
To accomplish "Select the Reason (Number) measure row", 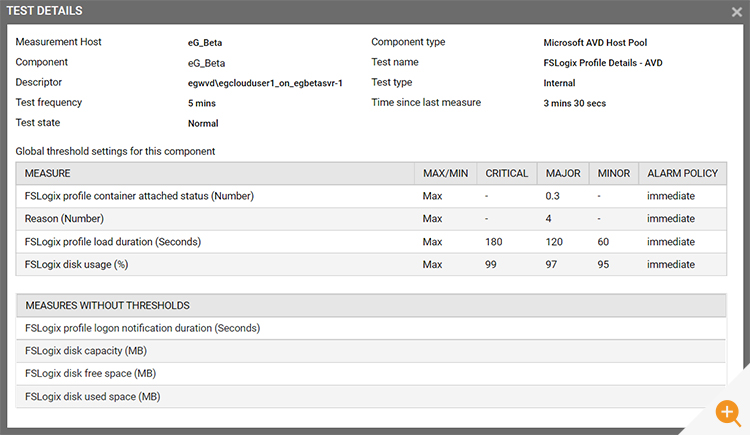I will pyautogui.click(x=371, y=219).
